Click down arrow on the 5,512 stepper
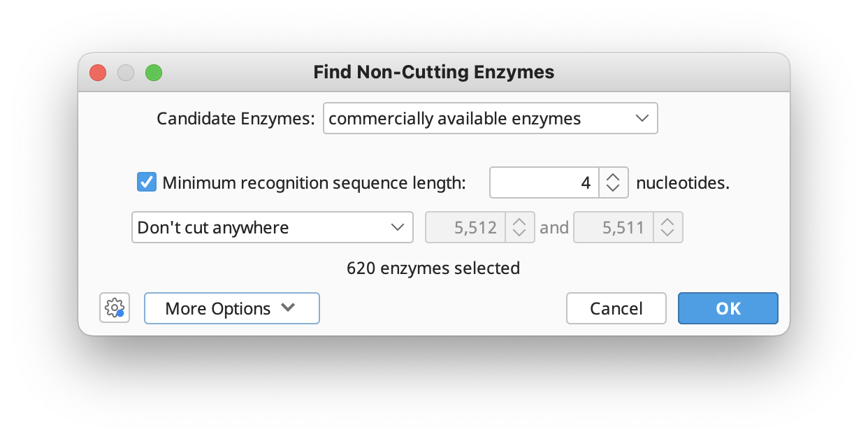 [519, 234]
